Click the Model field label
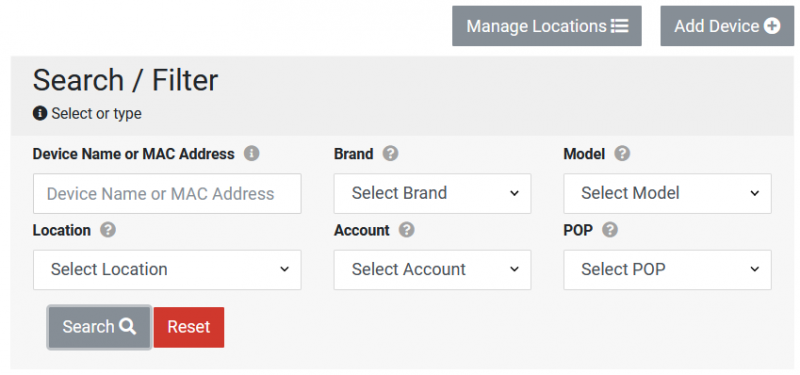 click(x=584, y=154)
